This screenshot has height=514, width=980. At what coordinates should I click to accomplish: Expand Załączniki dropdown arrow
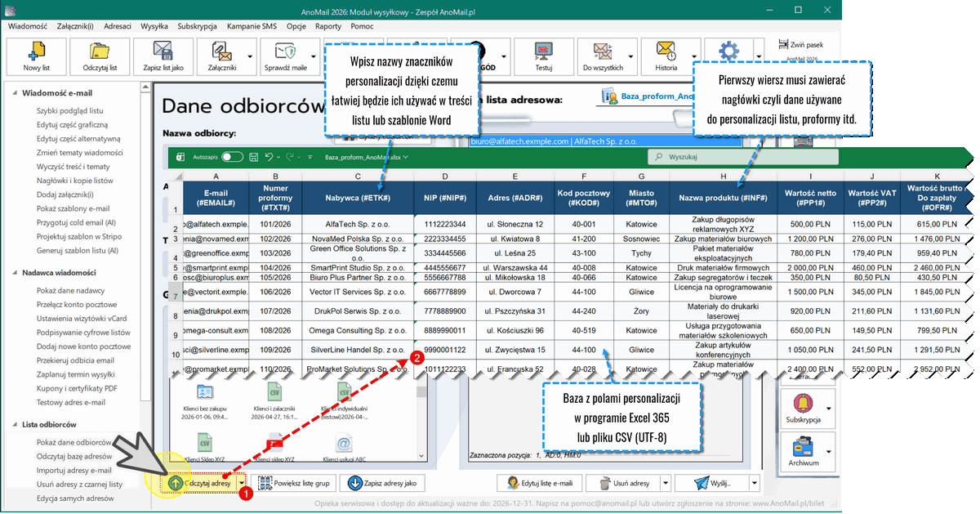(x=252, y=56)
